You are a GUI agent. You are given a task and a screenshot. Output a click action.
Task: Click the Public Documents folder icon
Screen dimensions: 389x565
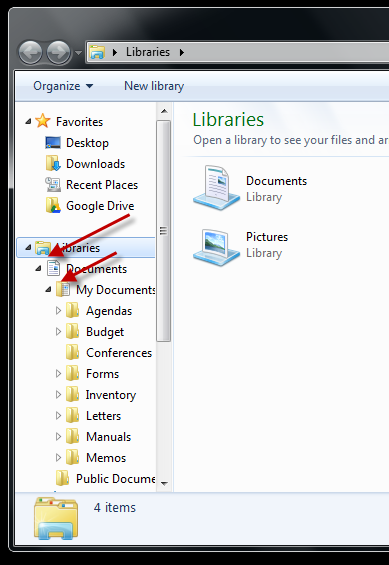tap(63, 478)
